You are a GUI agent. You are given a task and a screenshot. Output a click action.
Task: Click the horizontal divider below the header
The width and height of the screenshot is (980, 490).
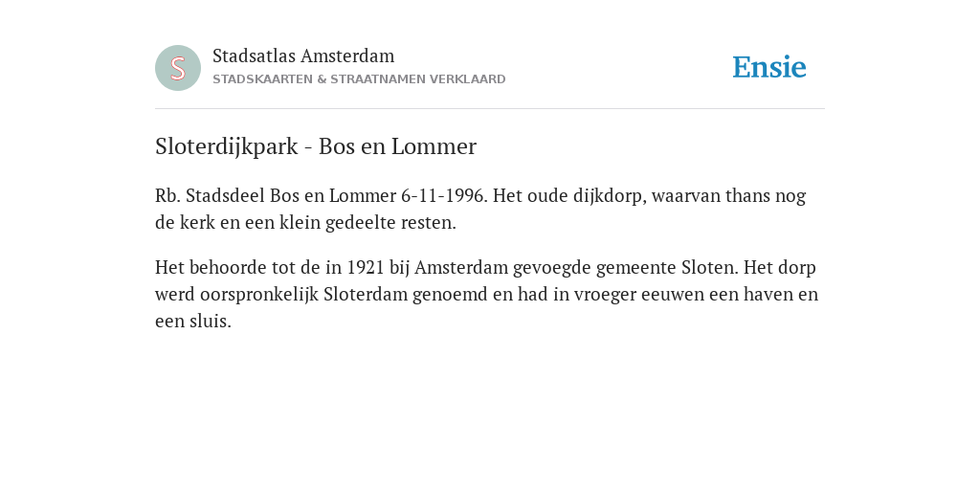coord(490,109)
